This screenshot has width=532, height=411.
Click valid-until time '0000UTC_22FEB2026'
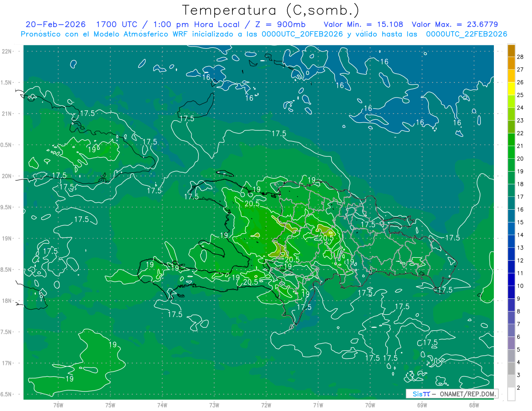466,34
